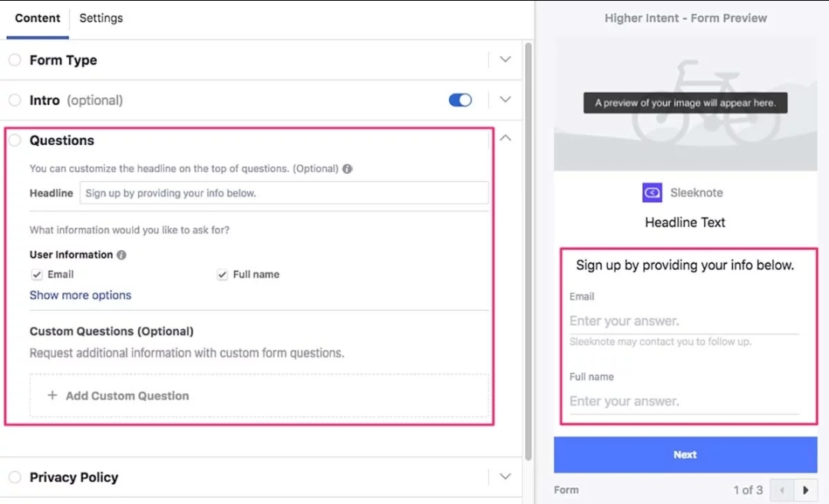Select the Intro section radio circle
The image size is (829, 504).
click(15, 100)
